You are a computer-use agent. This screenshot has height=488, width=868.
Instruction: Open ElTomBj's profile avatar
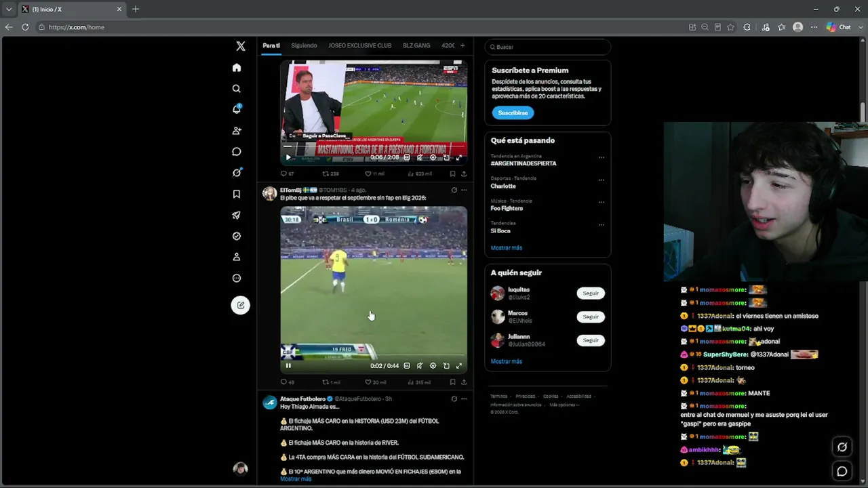[x=270, y=193]
